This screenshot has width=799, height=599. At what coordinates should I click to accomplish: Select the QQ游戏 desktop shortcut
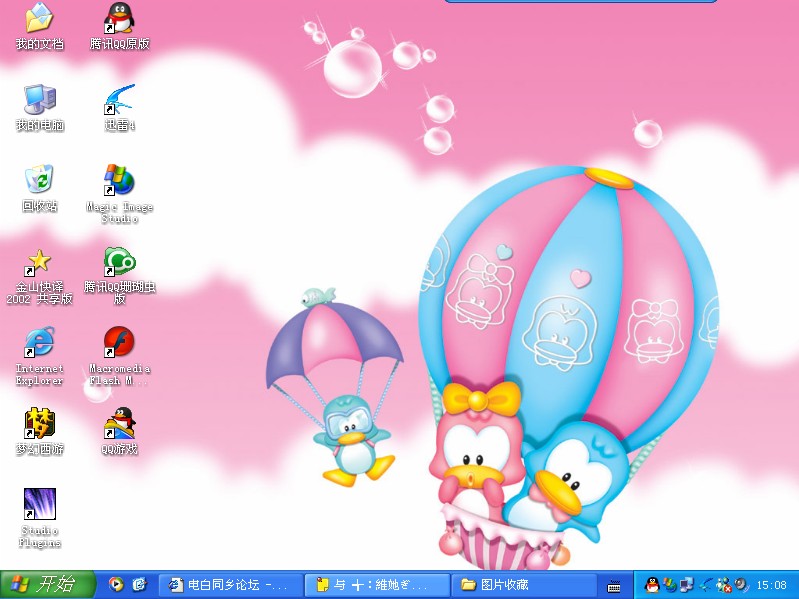(119, 424)
